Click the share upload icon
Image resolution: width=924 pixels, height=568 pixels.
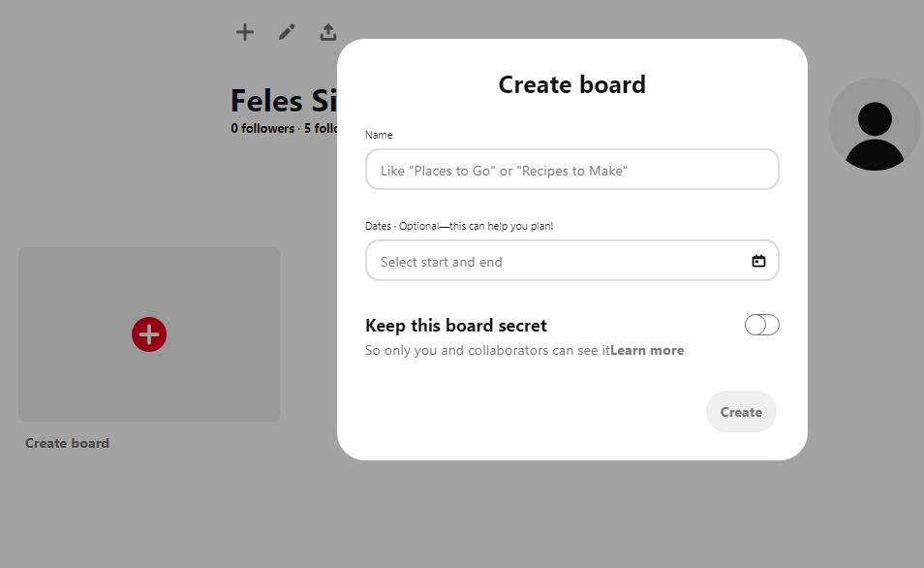coord(328,32)
